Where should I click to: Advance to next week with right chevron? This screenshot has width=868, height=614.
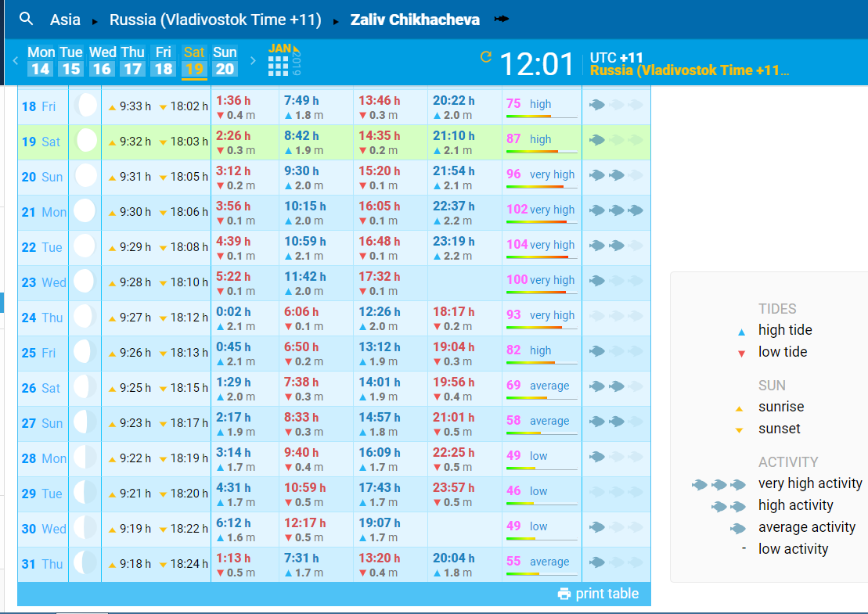tap(252, 61)
